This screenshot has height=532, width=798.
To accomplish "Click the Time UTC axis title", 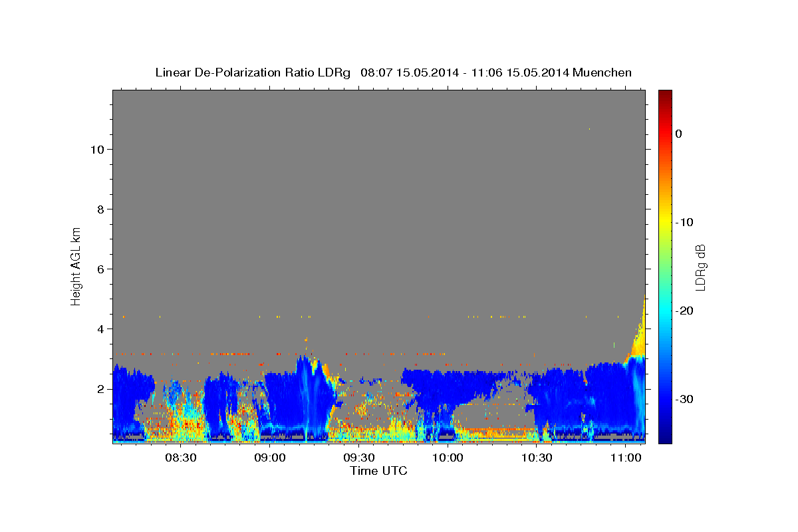I will pos(378,471).
